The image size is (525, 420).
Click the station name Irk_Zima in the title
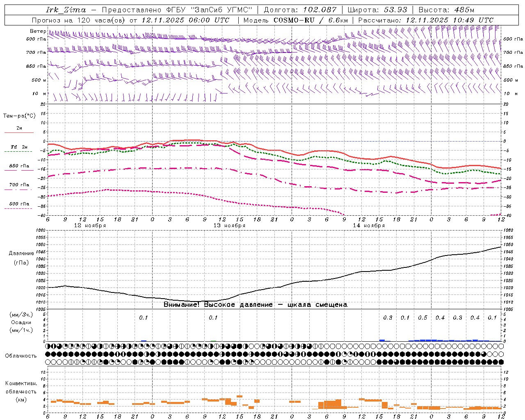[x=66, y=10]
